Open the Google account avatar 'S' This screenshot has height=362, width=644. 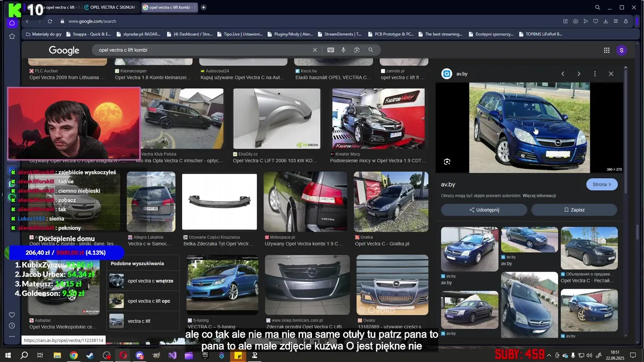tap(621, 50)
